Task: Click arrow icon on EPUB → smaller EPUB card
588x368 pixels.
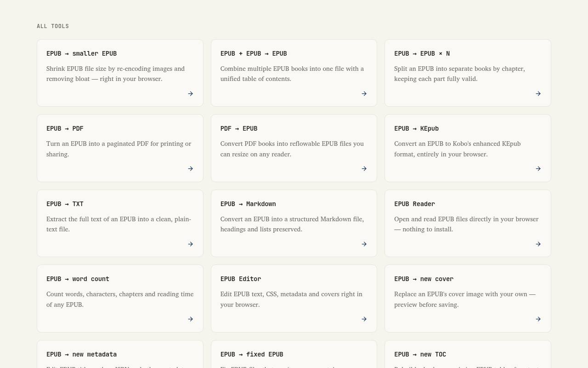Action: tap(190, 93)
